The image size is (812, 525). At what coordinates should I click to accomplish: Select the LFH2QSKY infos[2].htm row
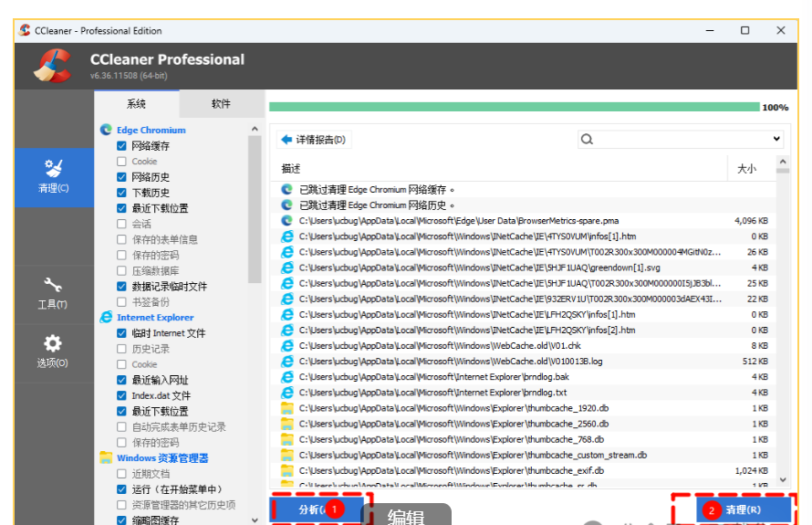523,331
